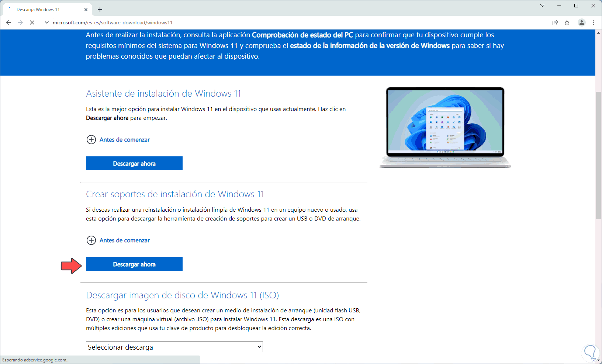Viewport: 602px width, 364px height.
Task: Bookmark this page with the star
Action: [567, 22]
